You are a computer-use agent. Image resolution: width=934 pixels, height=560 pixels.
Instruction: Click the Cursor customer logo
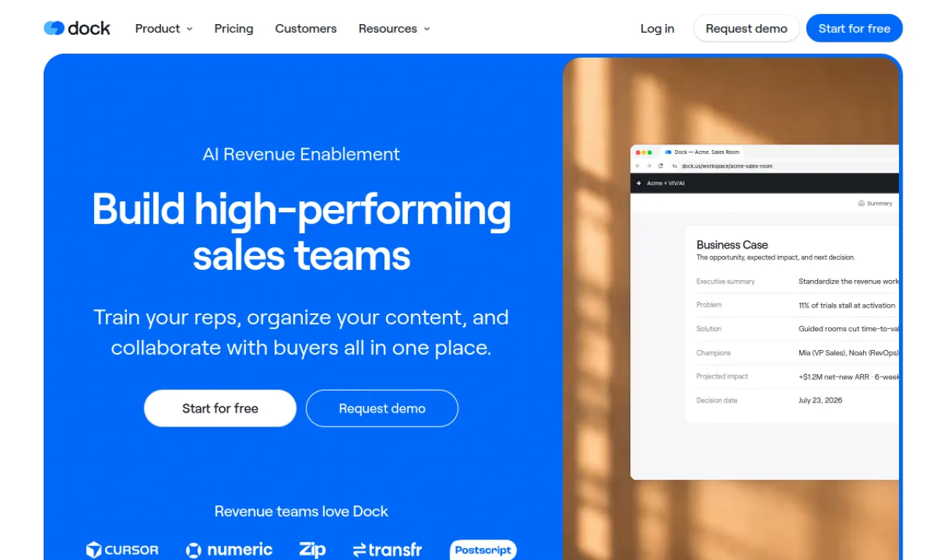122,550
